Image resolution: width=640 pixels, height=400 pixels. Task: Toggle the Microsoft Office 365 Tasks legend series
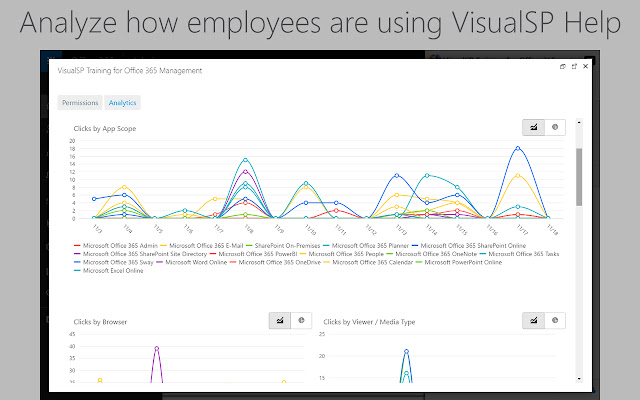pos(519,254)
